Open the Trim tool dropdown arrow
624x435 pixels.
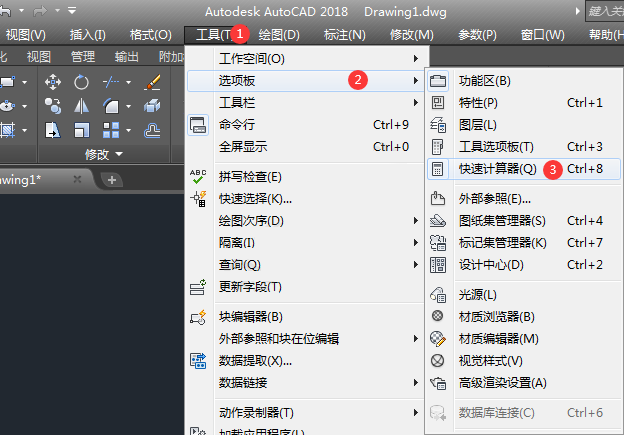click(x=128, y=83)
